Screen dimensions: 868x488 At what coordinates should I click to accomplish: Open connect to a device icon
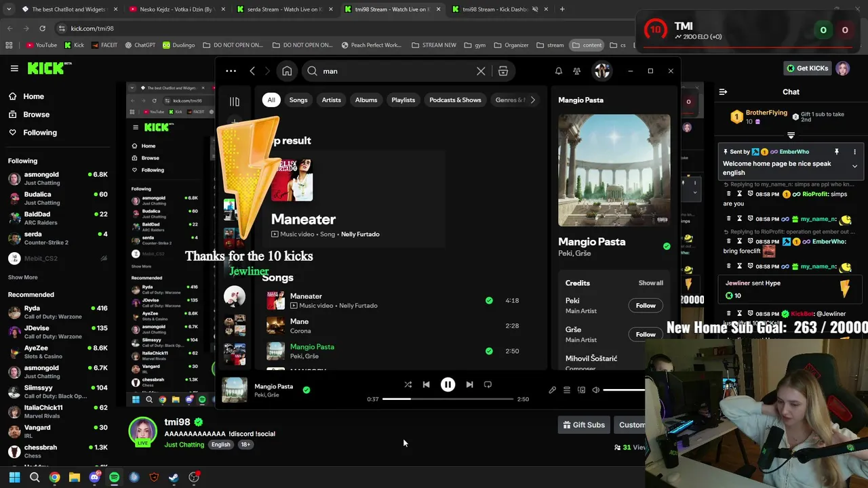581,390
